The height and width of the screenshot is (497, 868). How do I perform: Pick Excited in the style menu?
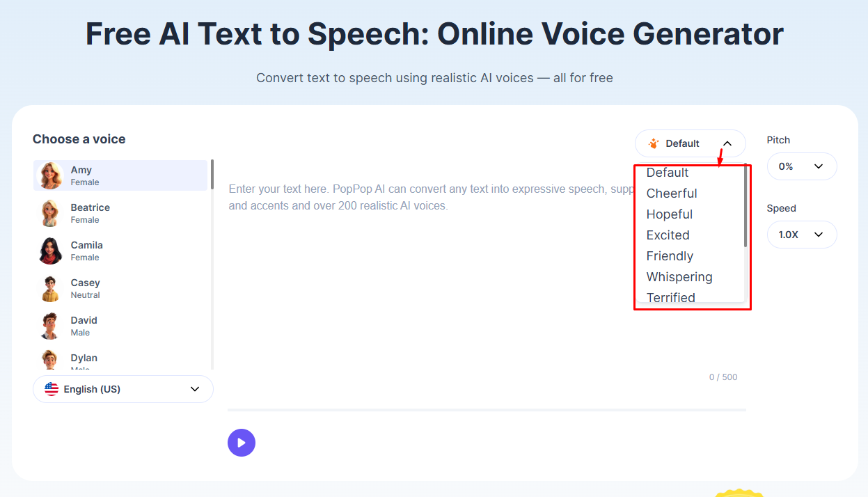tap(668, 235)
